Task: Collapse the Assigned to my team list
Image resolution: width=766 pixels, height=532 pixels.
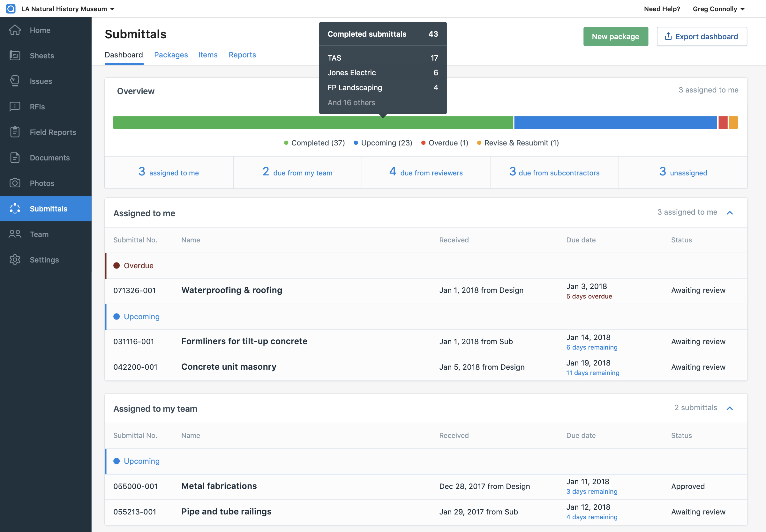Action: 730,408
